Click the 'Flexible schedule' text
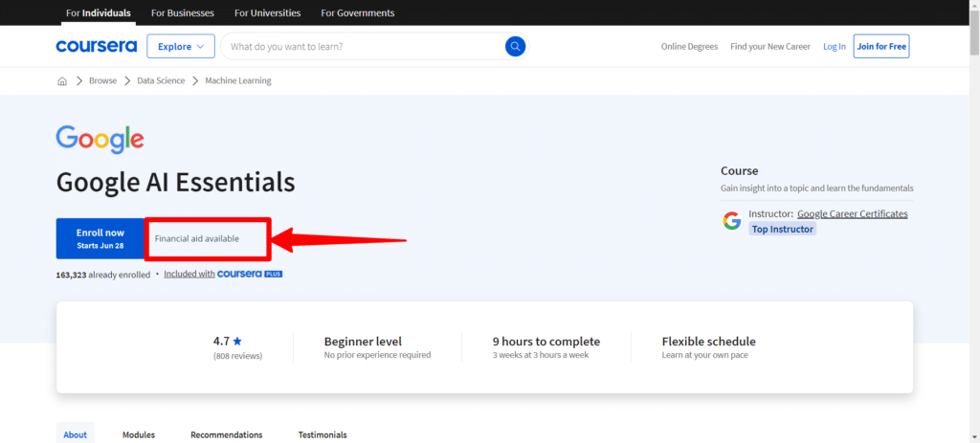The height and width of the screenshot is (443, 980). pyautogui.click(x=709, y=342)
